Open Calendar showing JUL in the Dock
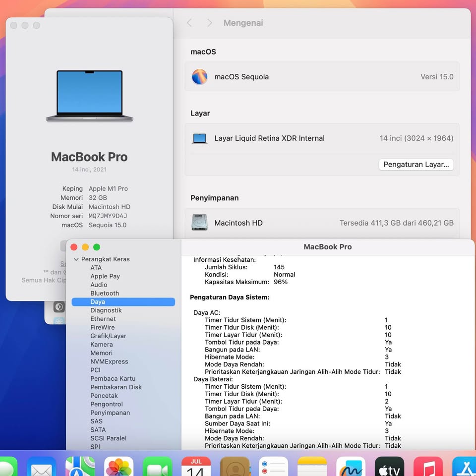 [196, 467]
